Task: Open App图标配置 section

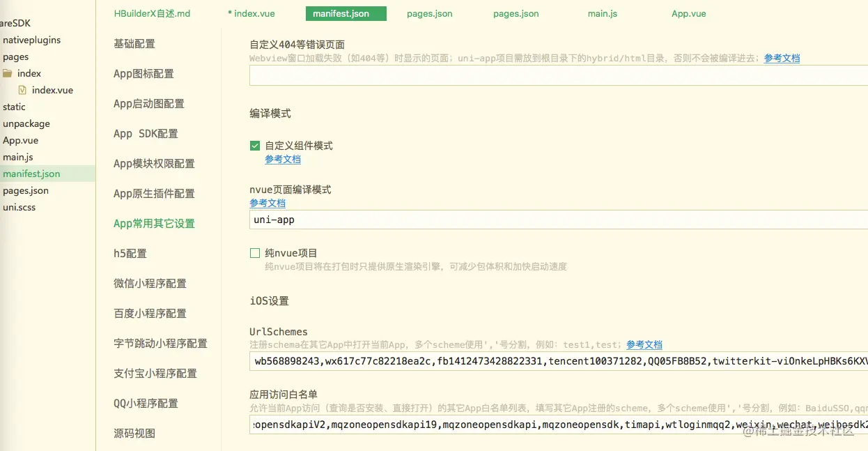Action: (x=144, y=74)
